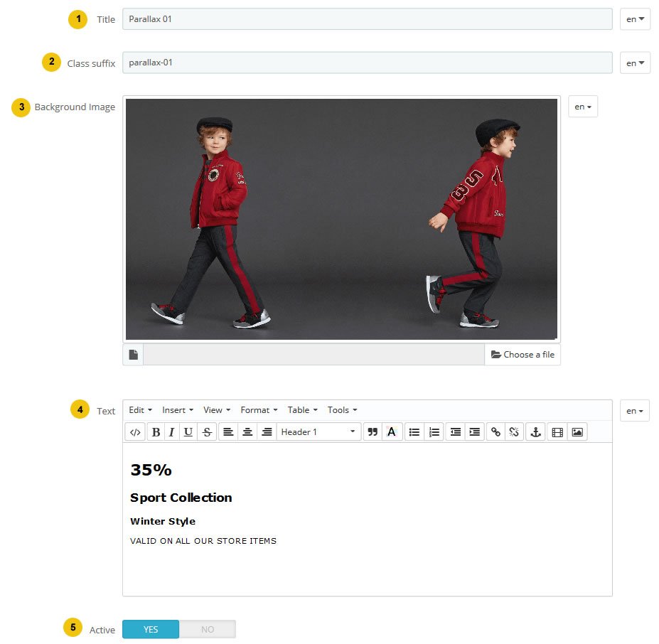Increase indent of the text
Screen dimensions: 659x644
click(474, 432)
